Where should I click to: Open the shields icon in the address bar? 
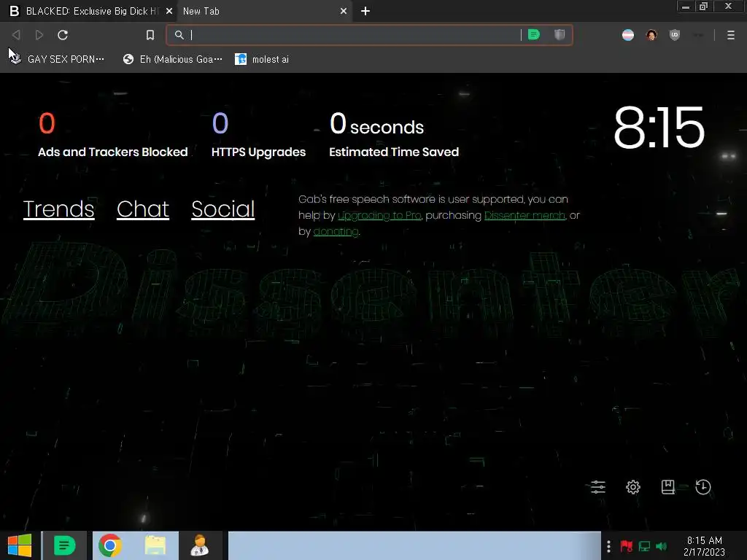(560, 35)
